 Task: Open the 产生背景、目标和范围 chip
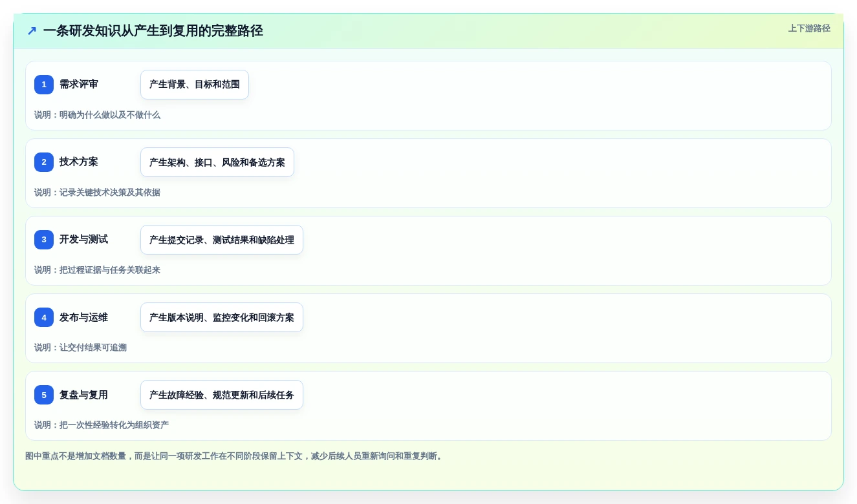pos(195,85)
